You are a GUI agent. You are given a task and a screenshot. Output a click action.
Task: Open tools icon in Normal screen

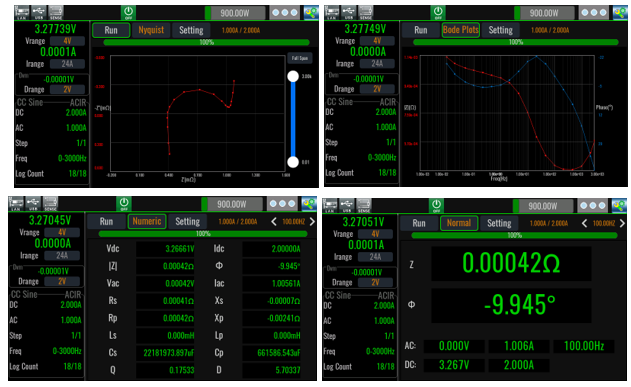point(619,206)
